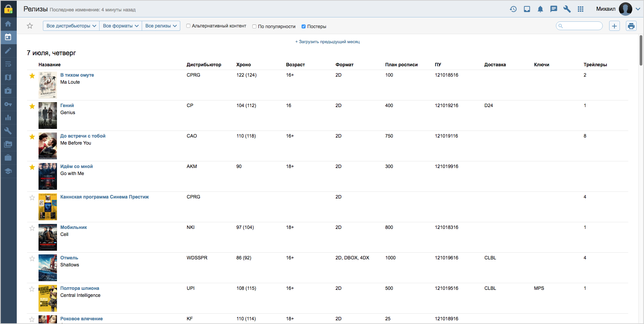Viewport: 644px width, 324px height.
Task: Enable По популярности checkbox
Action: click(x=254, y=26)
